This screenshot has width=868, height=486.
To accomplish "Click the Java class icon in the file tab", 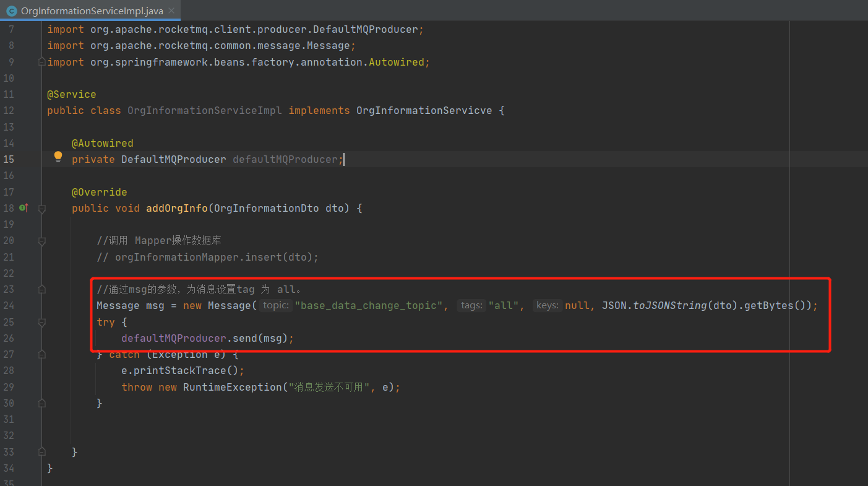I will (11, 11).
